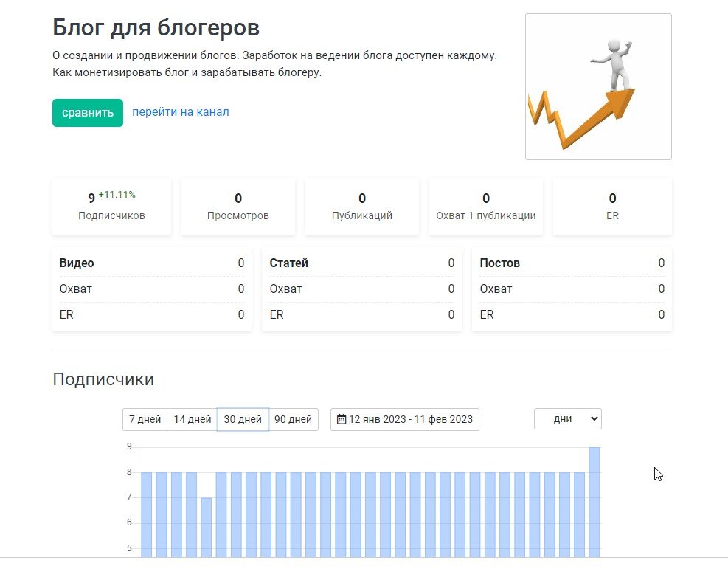Click the channel thumbnail with orange arrow
The width and height of the screenshot is (728, 577).
(598, 87)
